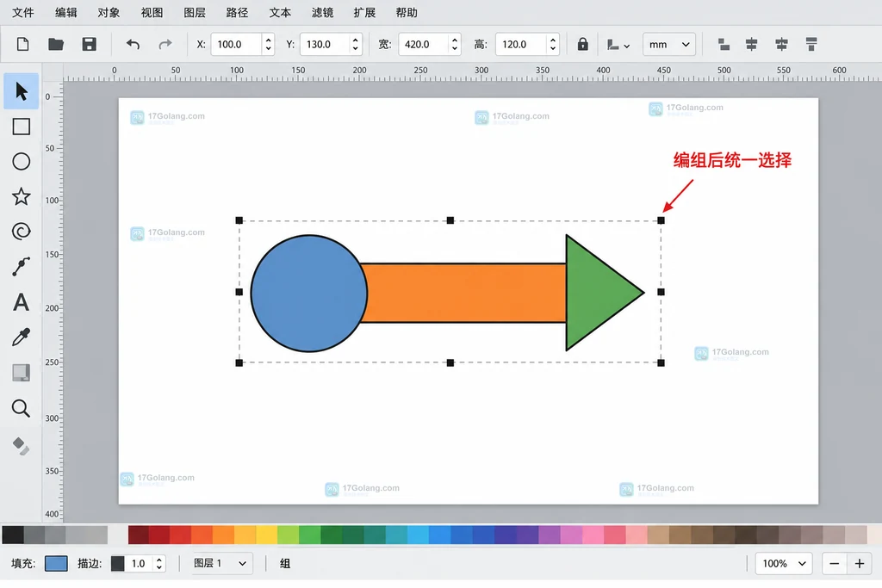Open the 滤镜 menu
Image resolution: width=882 pixels, height=588 pixels.
click(322, 12)
